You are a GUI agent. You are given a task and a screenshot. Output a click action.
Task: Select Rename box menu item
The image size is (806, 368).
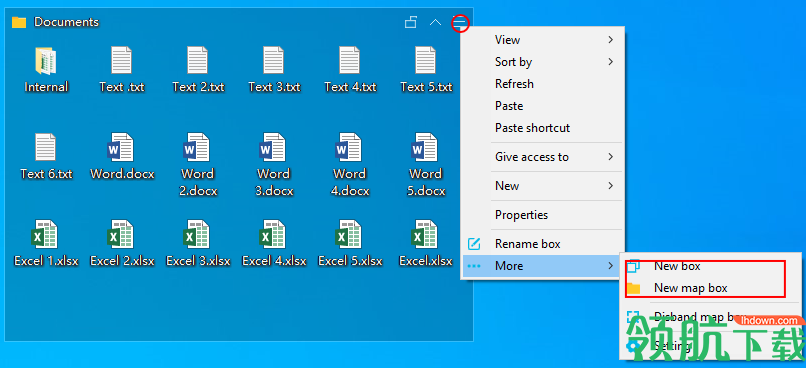click(542, 244)
